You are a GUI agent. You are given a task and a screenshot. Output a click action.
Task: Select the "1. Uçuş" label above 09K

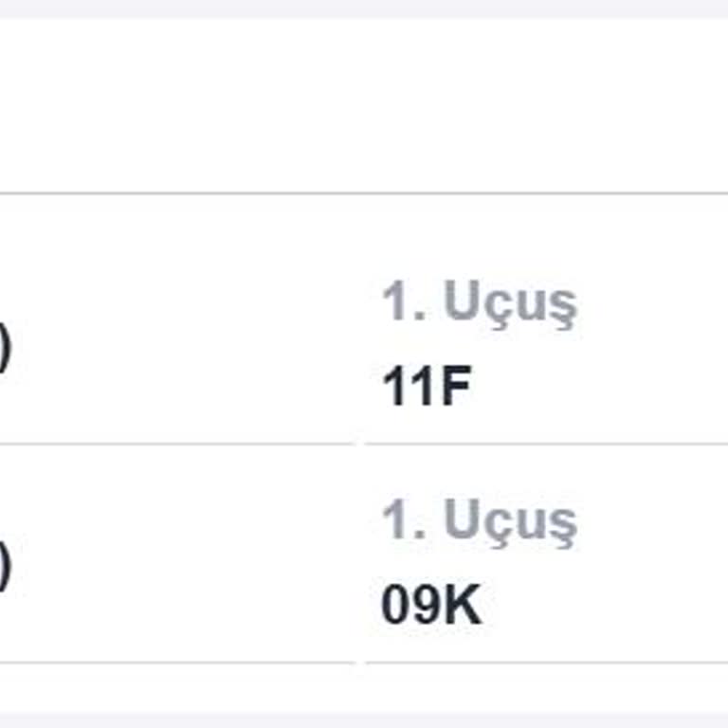479,521
